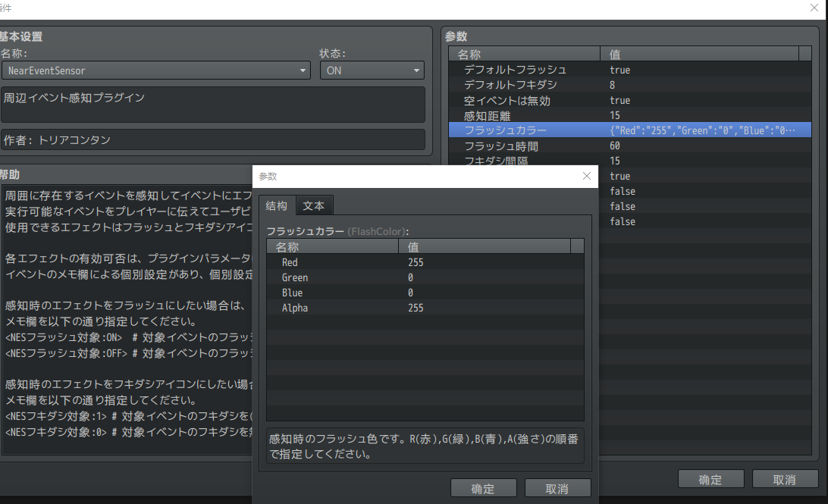This screenshot has width=828, height=504.
Task: Click the Red value 255
Action: tap(416, 262)
